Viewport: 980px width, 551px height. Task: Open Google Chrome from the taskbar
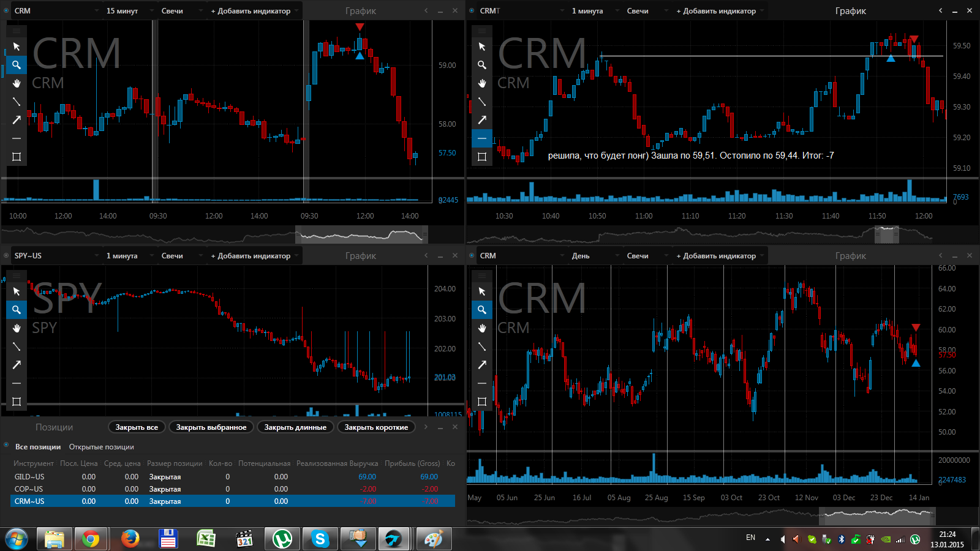(91, 539)
